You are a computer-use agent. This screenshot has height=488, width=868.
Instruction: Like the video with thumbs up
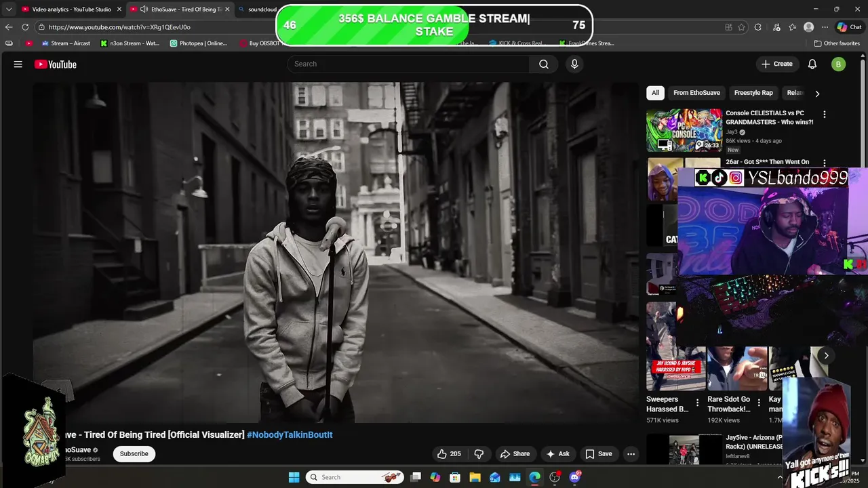click(x=449, y=454)
